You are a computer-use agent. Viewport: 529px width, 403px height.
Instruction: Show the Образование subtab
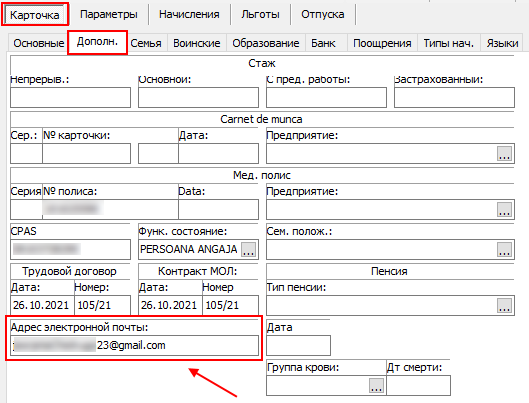tap(266, 43)
